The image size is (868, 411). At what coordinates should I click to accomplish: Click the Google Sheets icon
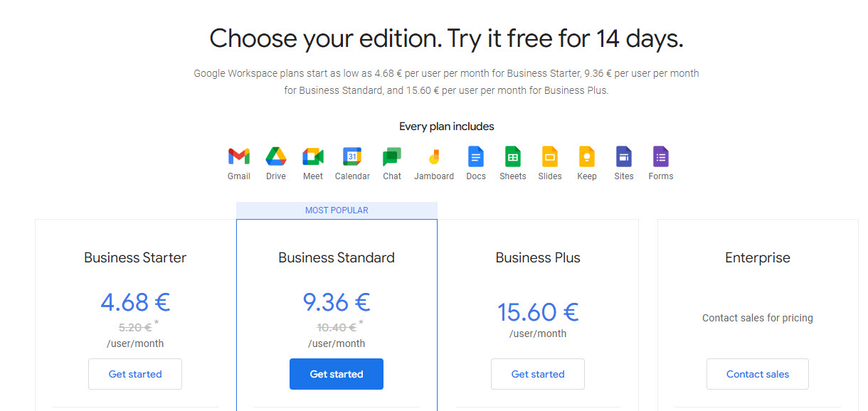point(513,156)
